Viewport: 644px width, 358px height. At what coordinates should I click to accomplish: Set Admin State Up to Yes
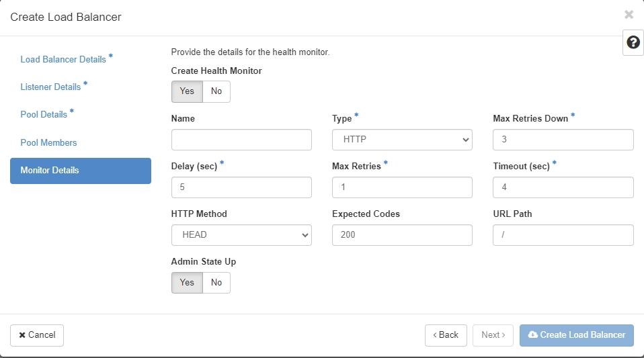187,283
